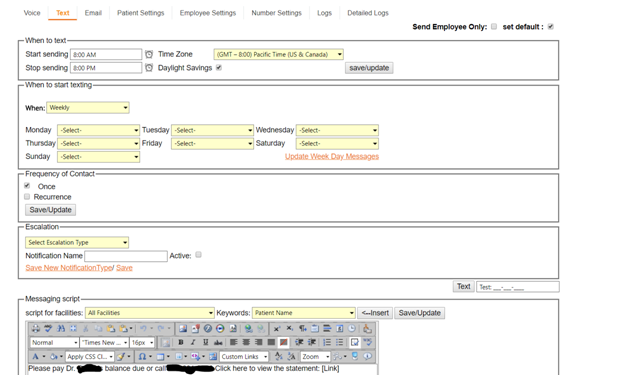
Task: Click Update Week Day Messages link
Action: (x=332, y=156)
